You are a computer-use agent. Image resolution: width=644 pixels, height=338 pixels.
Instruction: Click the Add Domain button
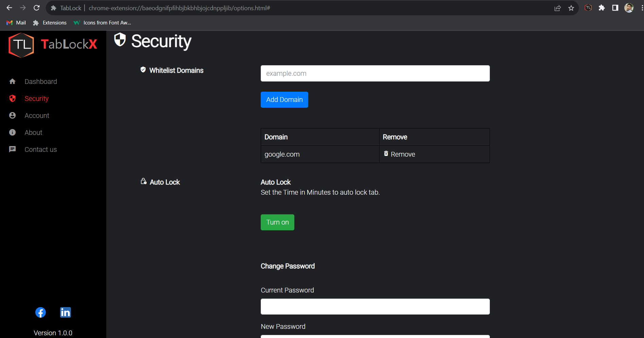pyautogui.click(x=284, y=100)
